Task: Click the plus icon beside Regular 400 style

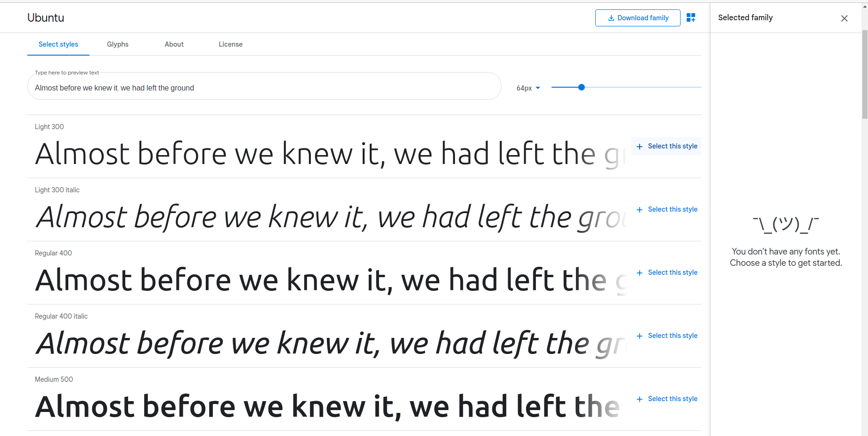Action: 640,272
